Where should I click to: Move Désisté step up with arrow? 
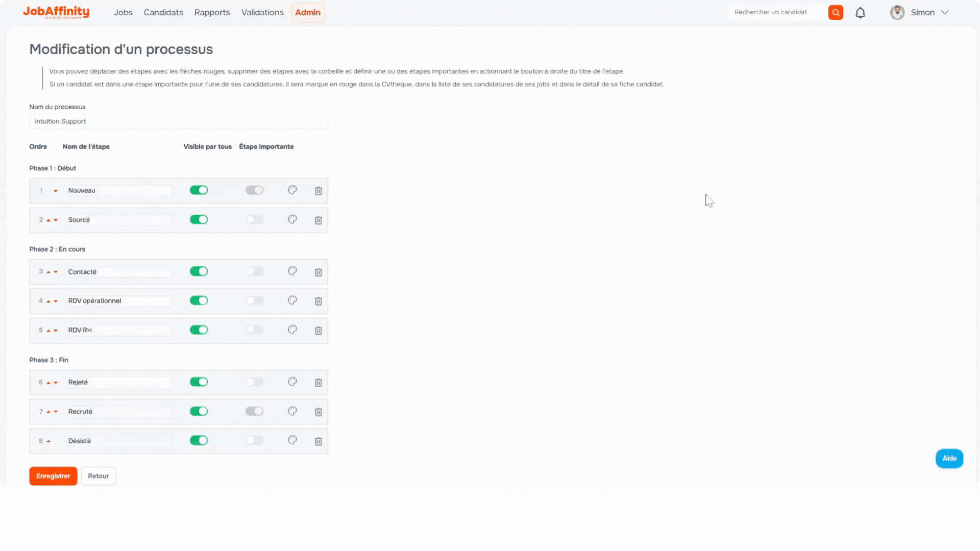(x=48, y=441)
